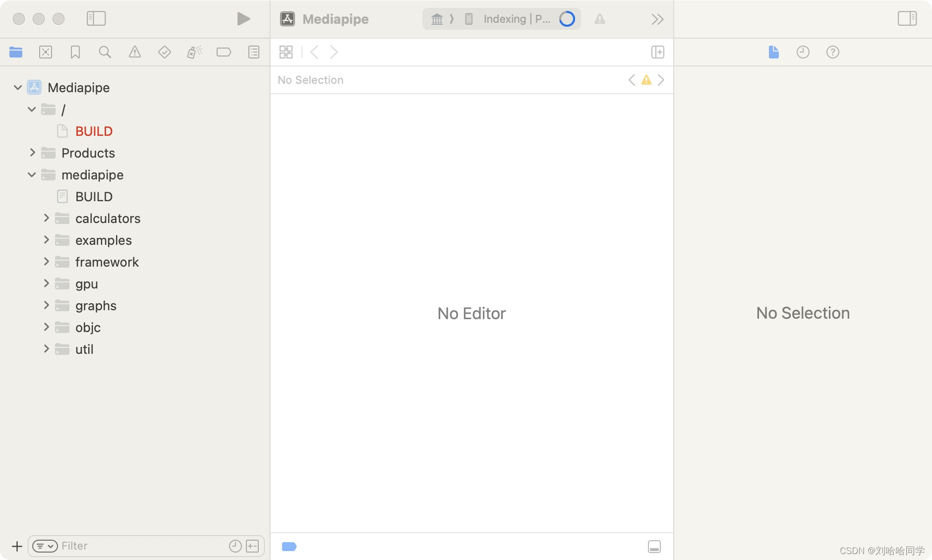The width and height of the screenshot is (932, 560).
Task: Open the Source Control navigator tab
Action: [x=46, y=52]
